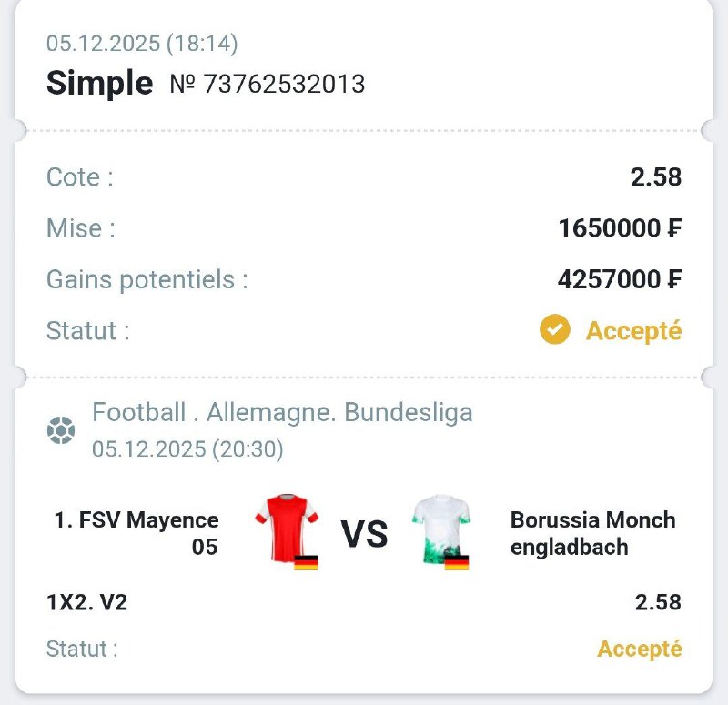This screenshot has height=705, width=728.
Task: Click the yellow checkmark status icon
Action: click(x=554, y=330)
